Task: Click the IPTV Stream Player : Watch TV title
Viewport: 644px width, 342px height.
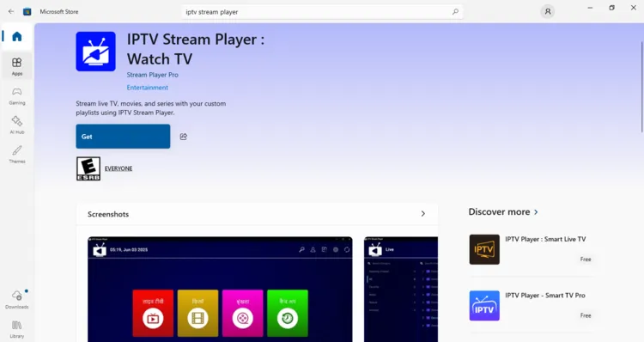Action: pos(196,49)
